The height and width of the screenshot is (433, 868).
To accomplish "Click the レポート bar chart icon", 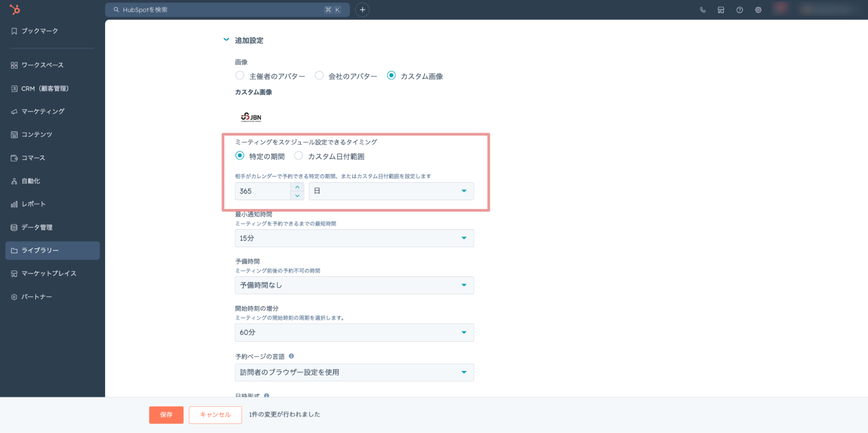I will pos(14,204).
